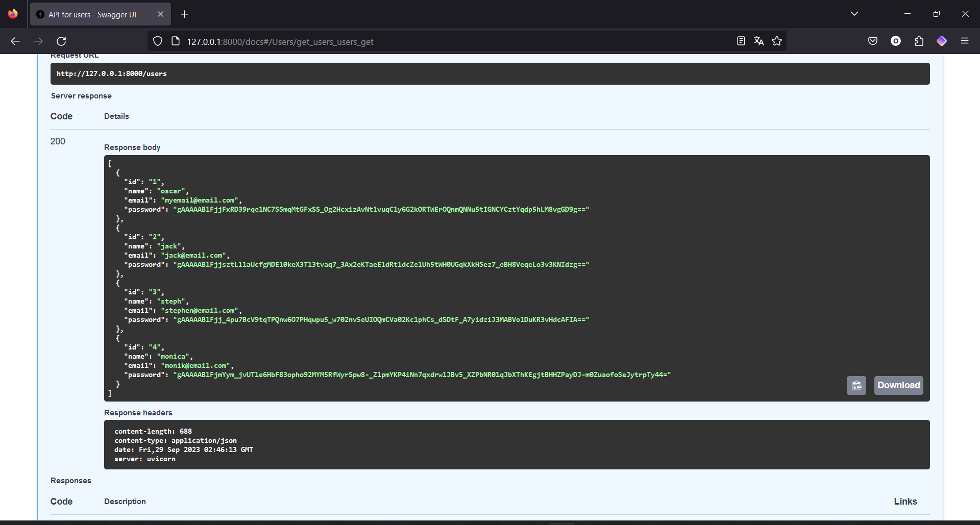Click the name value "steph"

click(171, 302)
